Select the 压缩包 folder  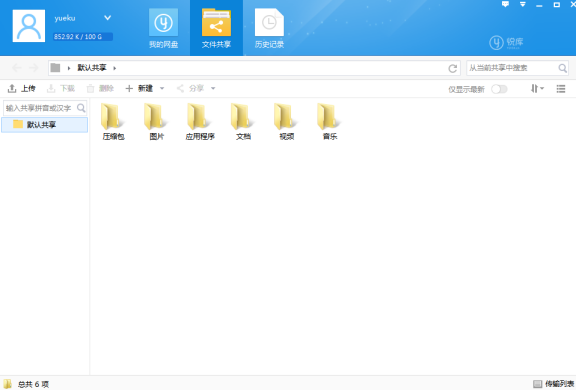coord(114,122)
